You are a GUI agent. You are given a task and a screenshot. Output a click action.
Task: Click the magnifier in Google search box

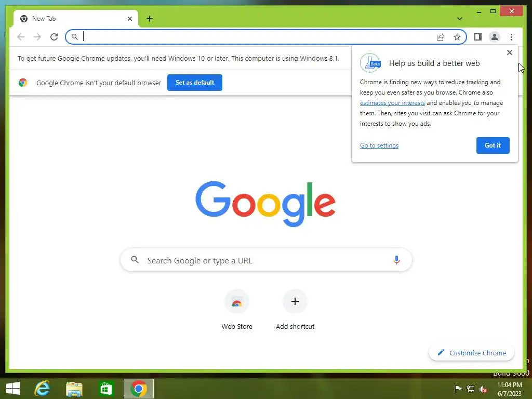[x=135, y=260]
